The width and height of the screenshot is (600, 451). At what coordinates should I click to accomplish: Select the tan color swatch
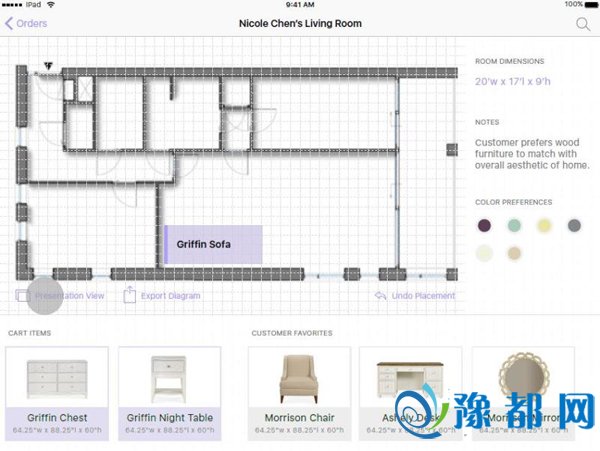tap(514, 254)
